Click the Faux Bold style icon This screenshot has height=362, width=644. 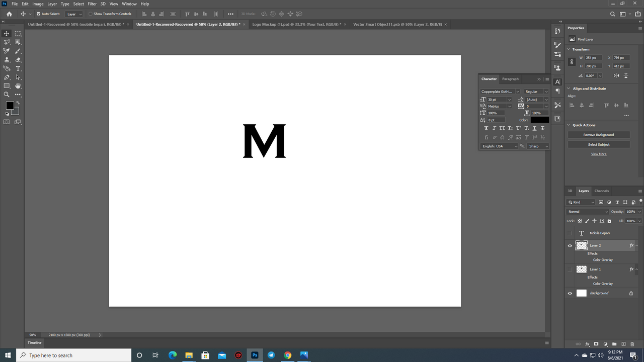(x=487, y=128)
